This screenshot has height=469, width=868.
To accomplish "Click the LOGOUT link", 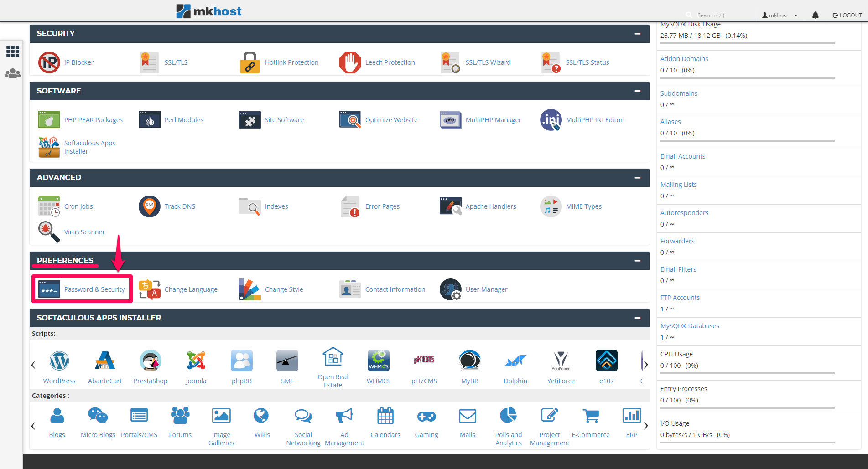I will pos(847,15).
